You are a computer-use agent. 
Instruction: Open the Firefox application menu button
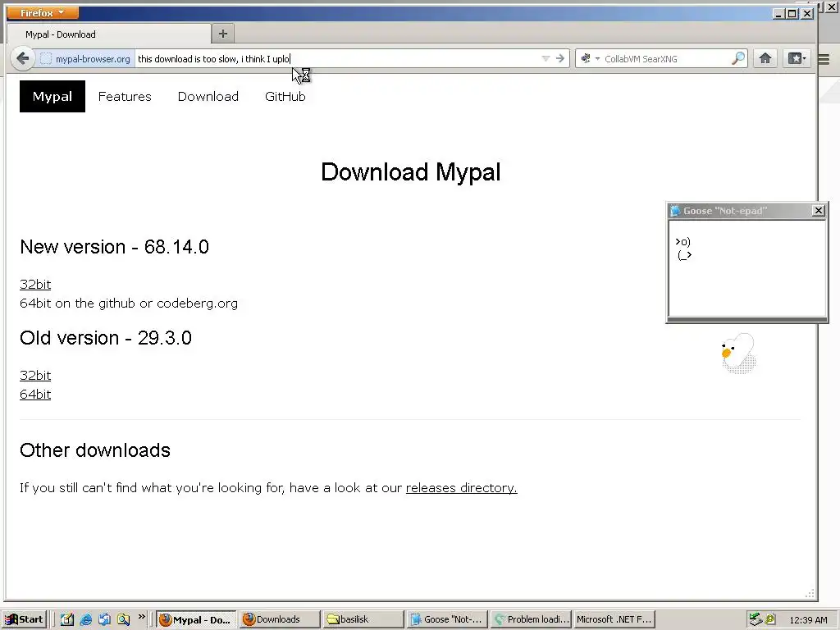pyautogui.click(x=43, y=12)
